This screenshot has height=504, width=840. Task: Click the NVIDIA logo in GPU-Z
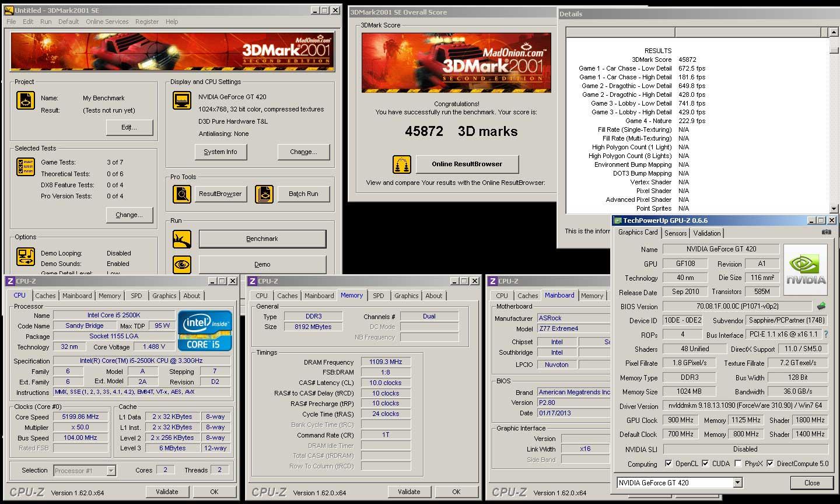click(x=806, y=269)
